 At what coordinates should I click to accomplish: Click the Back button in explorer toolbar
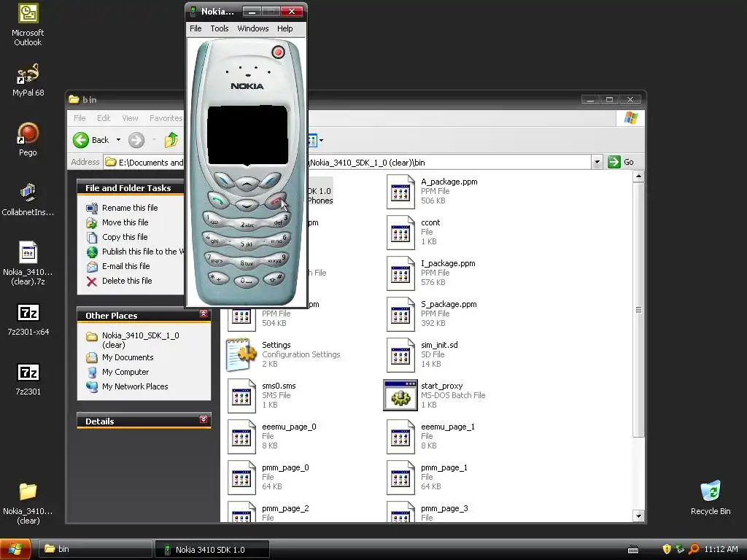[91, 140]
